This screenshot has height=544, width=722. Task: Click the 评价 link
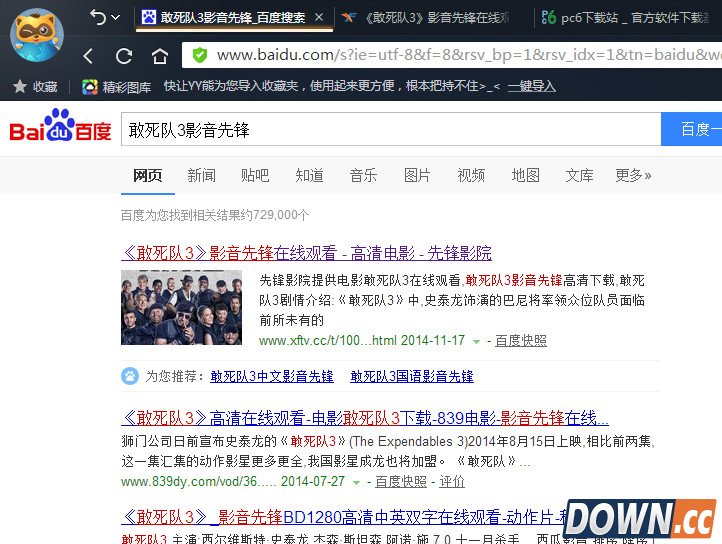[452, 481]
